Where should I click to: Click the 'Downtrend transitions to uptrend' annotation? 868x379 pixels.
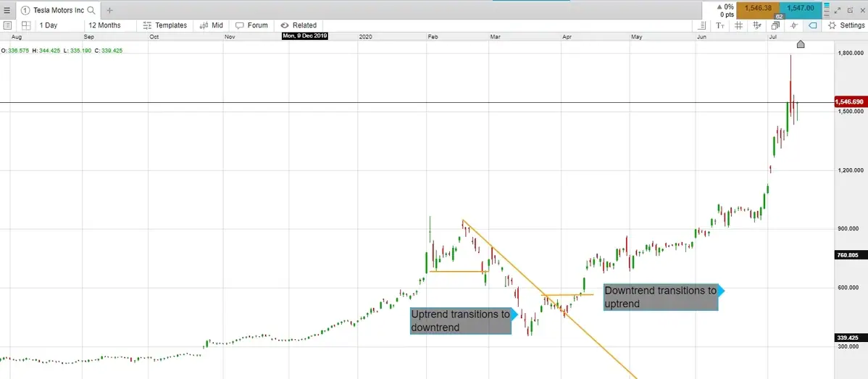coord(660,297)
